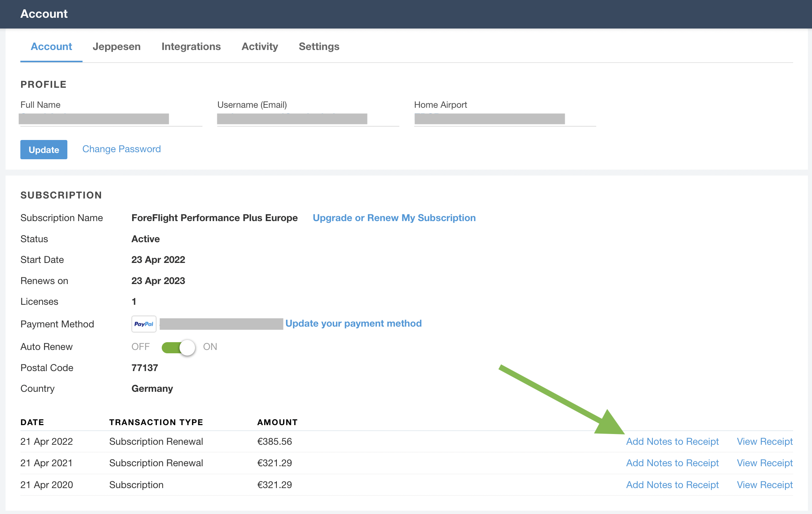Screen dimensions: 812x514
Task: Go to the Activity tab
Action: pyautogui.click(x=260, y=47)
